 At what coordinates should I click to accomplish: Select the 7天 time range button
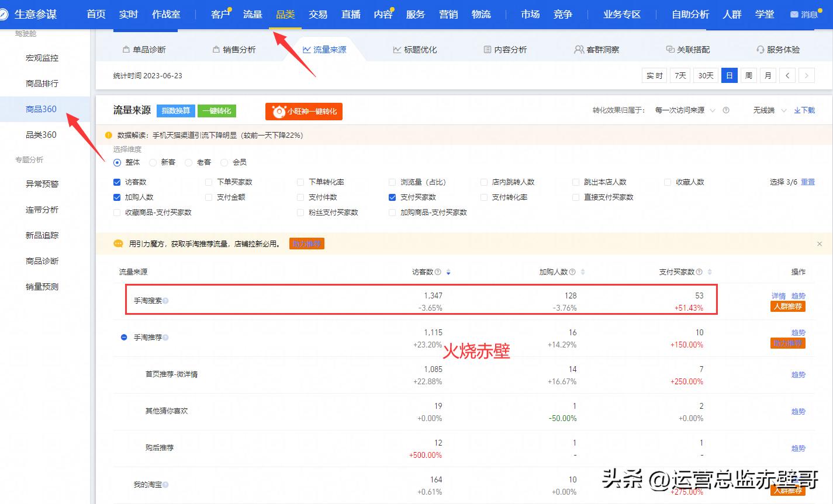(680, 75)
